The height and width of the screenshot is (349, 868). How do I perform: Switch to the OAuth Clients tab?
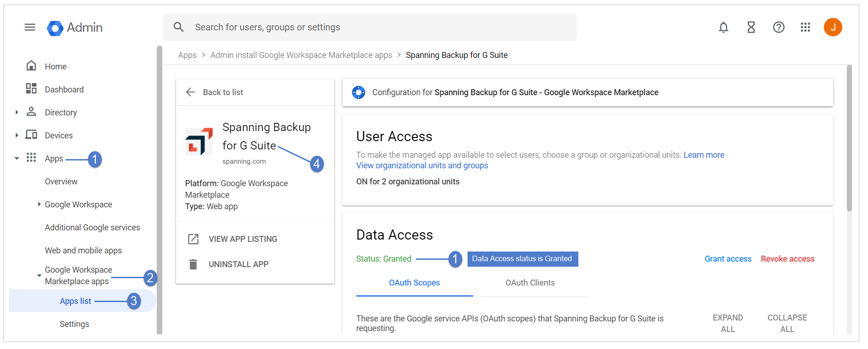[x=530, y=283]
